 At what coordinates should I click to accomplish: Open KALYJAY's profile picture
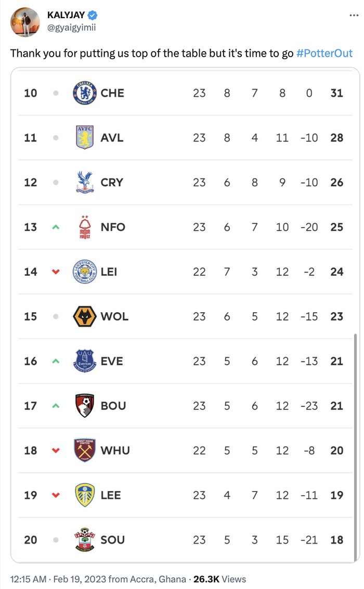(x=25, y=22)
